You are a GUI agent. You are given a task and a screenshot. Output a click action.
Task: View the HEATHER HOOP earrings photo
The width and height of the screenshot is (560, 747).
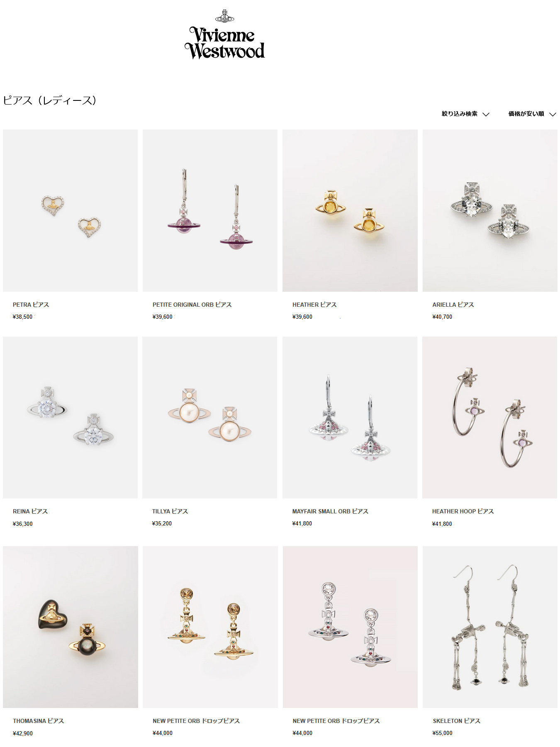(x=489, y=417)
